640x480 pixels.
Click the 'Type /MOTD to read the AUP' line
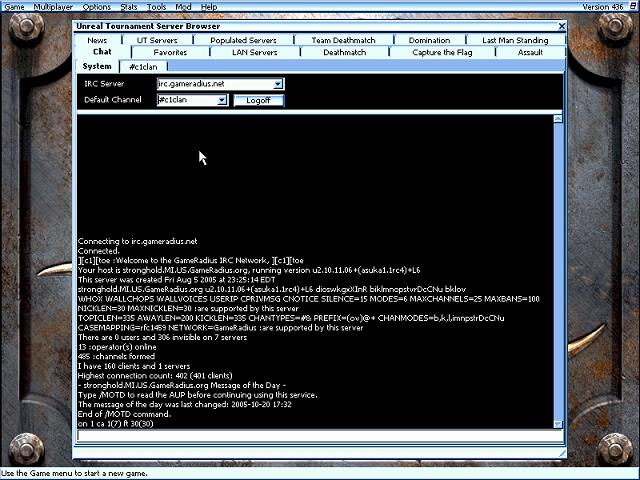[x=198, y=395]
